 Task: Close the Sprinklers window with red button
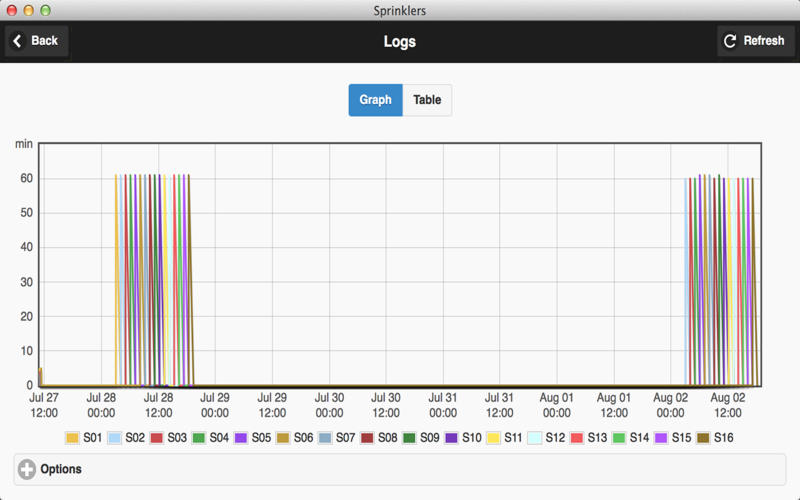pyautogui.click(x=12, y=10)
